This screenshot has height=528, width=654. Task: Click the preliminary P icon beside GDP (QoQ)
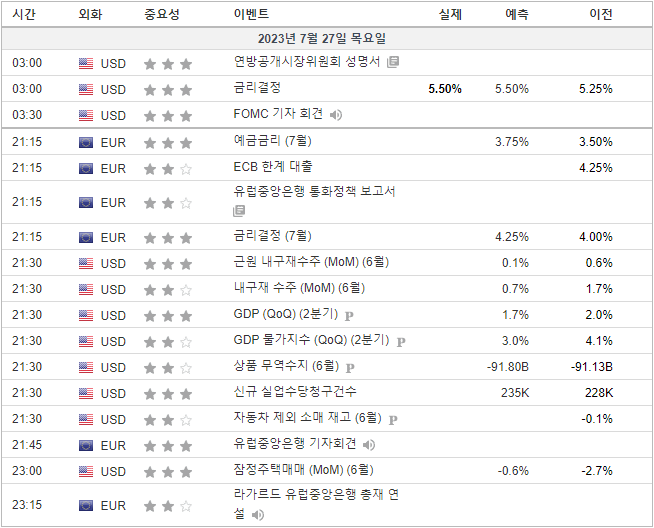[x=349, y=315]
